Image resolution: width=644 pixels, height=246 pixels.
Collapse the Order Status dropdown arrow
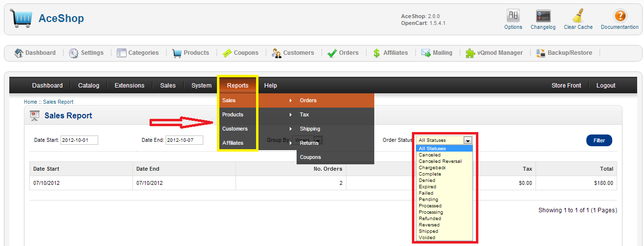pyautogui.click(x=468, y=140)
